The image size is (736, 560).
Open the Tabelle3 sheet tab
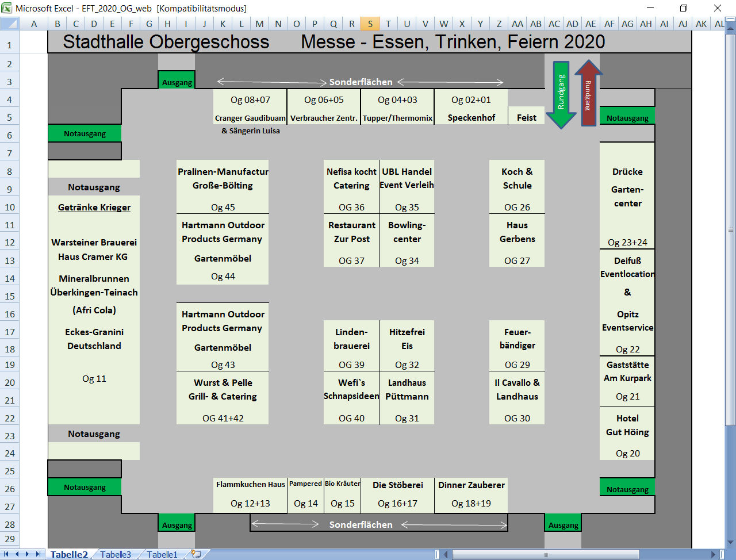(x=116, y=555)
